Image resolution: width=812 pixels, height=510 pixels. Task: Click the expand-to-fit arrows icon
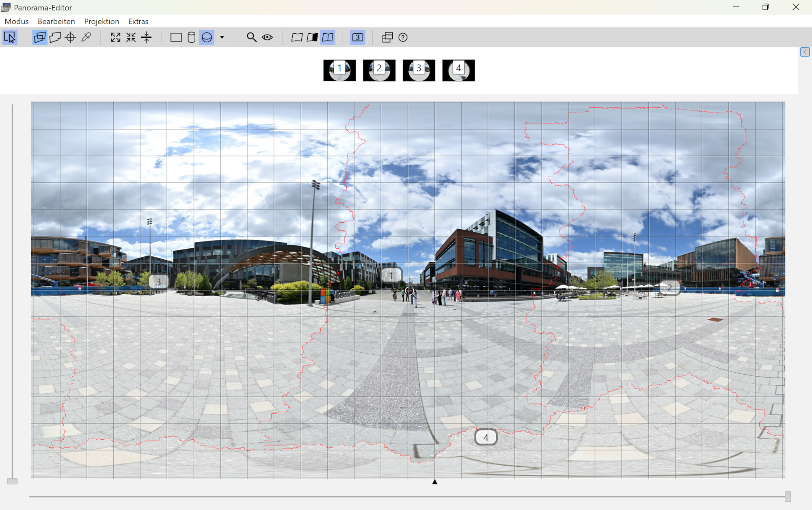(115, 37)
